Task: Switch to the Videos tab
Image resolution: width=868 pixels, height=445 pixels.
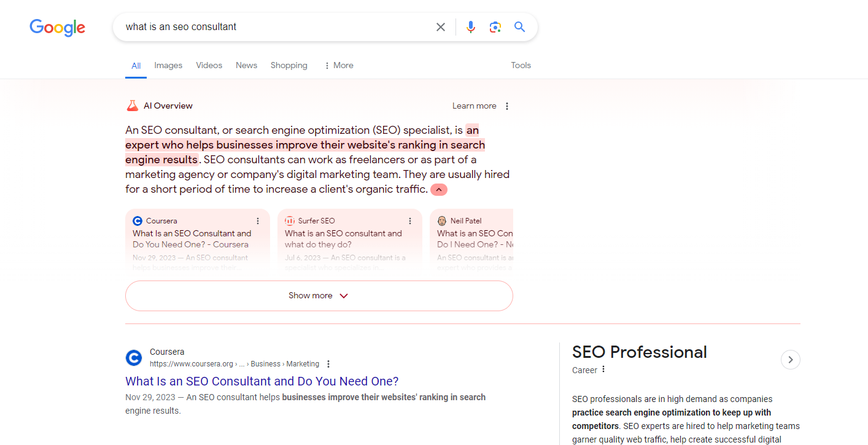Action: pos(209,65)
